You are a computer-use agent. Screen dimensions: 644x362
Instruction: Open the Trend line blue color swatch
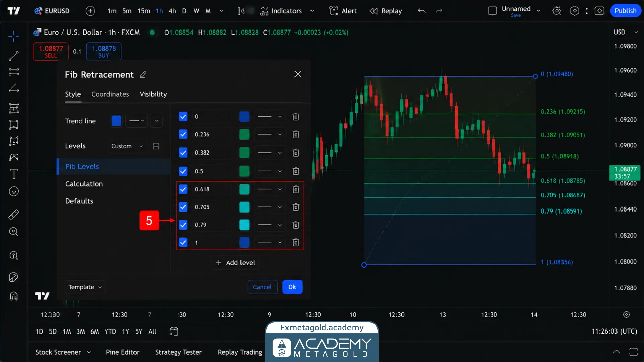pos(116,121)
